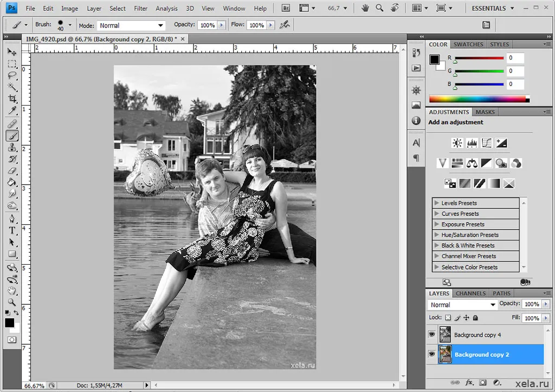Switch to the Masks tab

point(485,112)
